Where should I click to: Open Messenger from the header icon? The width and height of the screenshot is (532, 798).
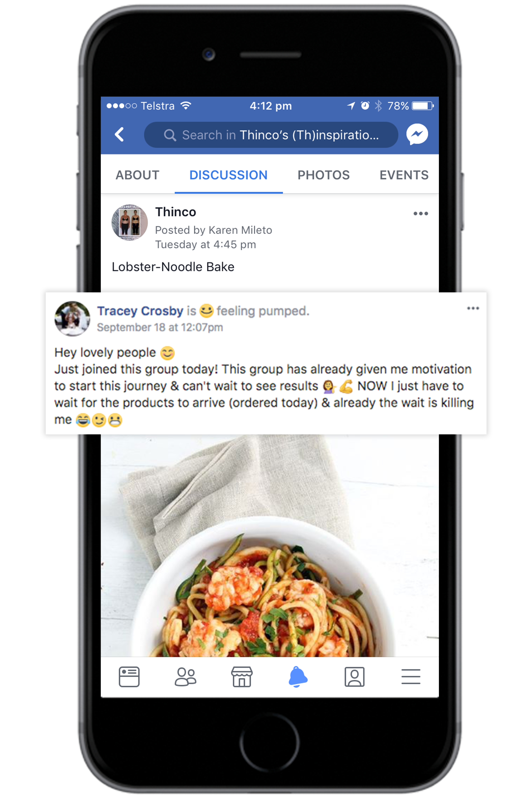[417, 134]
